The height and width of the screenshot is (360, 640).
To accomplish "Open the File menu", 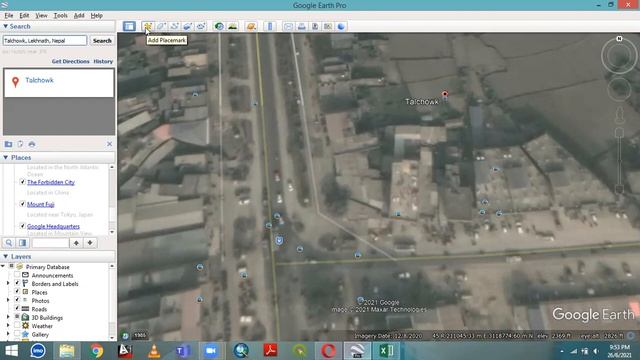I will coord(9,16).
